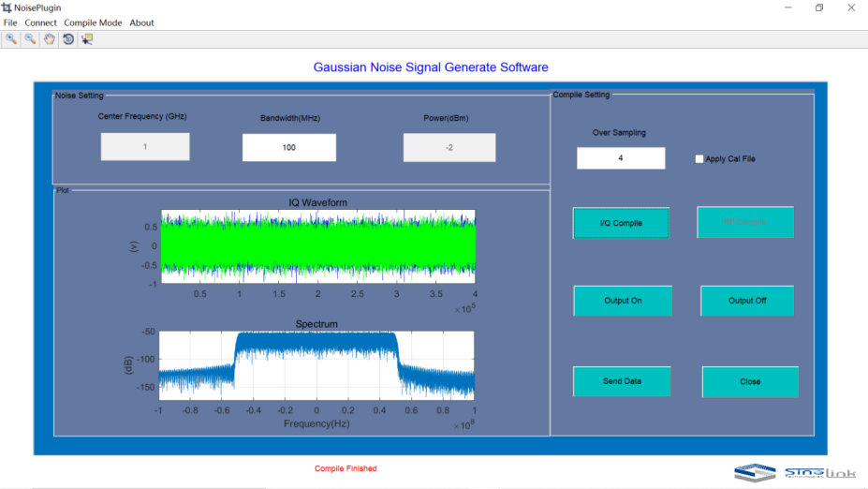Activate the Pan hand tool
The width and height of the screenshot is (868, 489).
[50, 39]
